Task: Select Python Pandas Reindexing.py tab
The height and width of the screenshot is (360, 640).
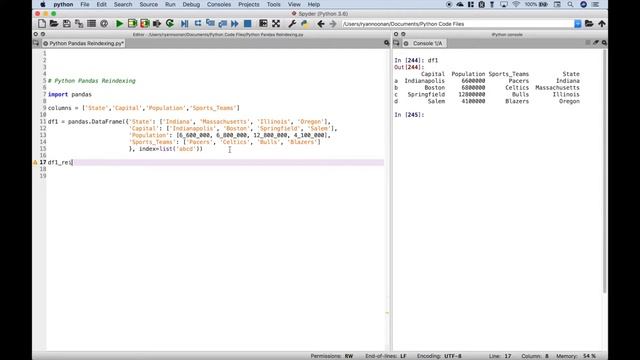Action: click(x=83, y=43)
